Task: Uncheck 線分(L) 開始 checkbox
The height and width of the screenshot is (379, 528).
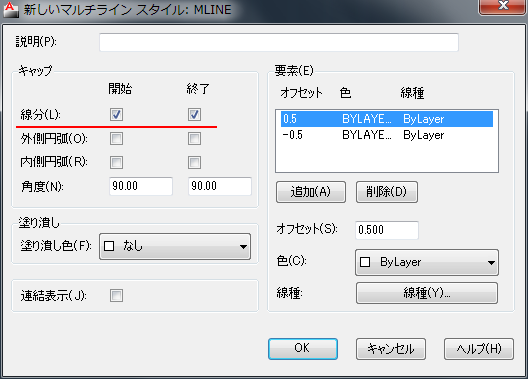Action: (117, 114)
